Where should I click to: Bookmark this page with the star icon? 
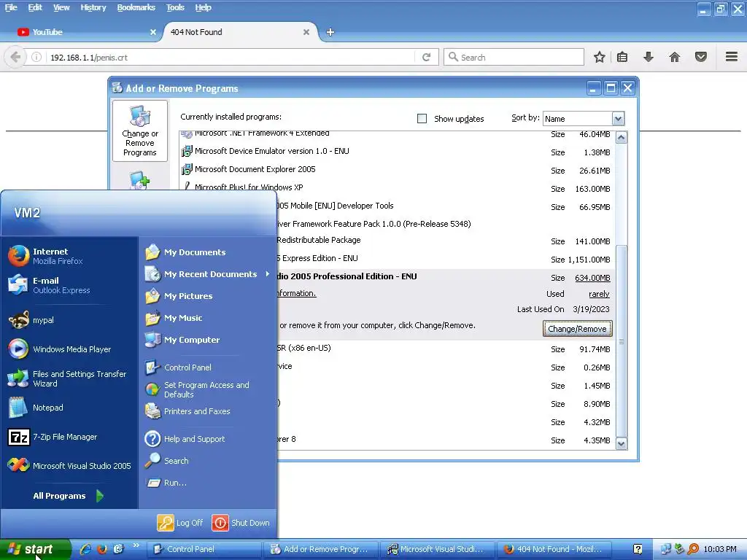[600, 57]
